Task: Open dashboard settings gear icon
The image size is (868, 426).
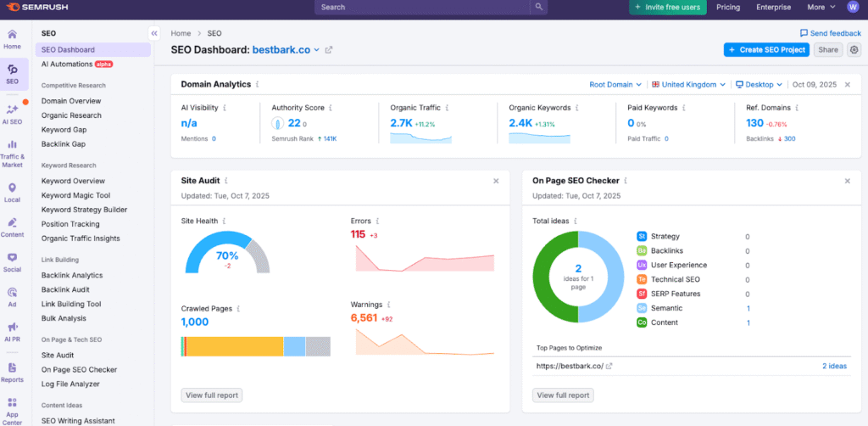Action: 854,50
